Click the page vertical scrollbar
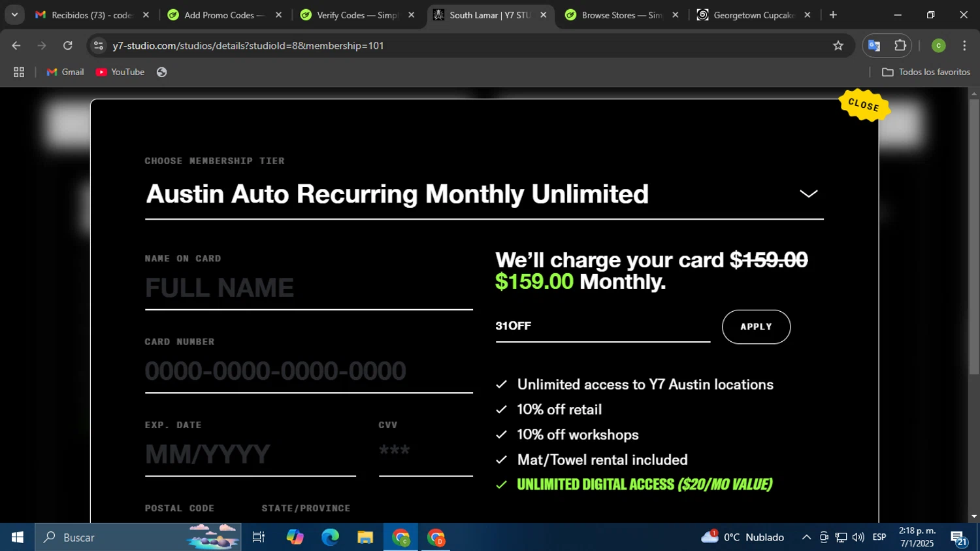980x551 pixels. pyautogui.click(x=974, y=235)
